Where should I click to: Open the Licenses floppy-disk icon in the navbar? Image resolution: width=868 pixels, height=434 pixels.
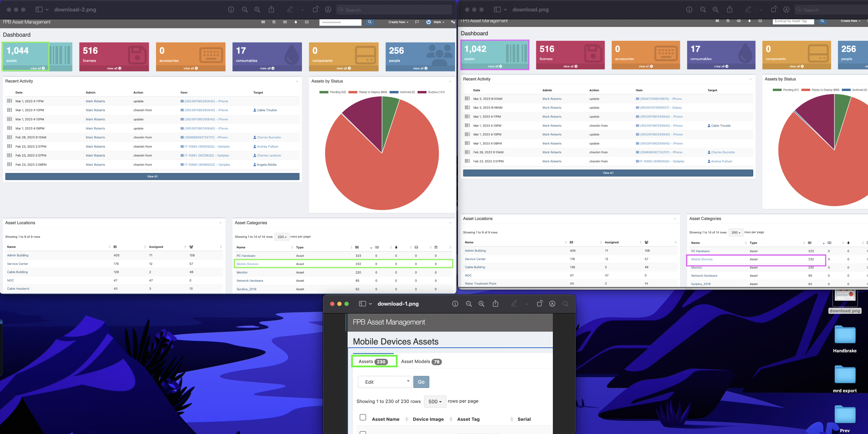pyautogui.click(x=274, y=22)
